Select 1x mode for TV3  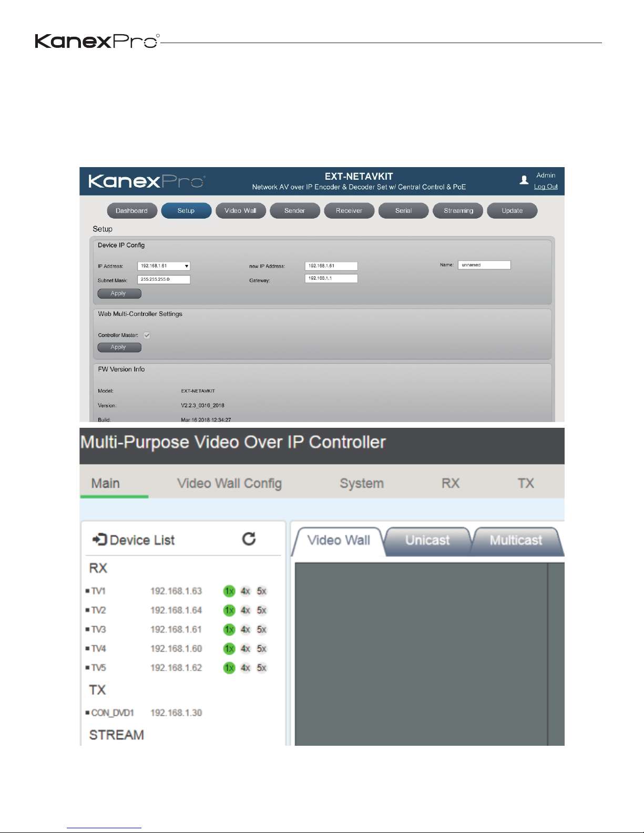coord(229,630)
